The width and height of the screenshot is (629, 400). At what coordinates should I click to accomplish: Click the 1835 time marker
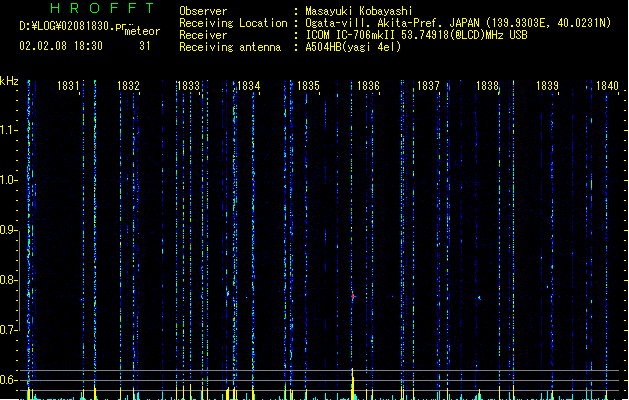[308, 85]
